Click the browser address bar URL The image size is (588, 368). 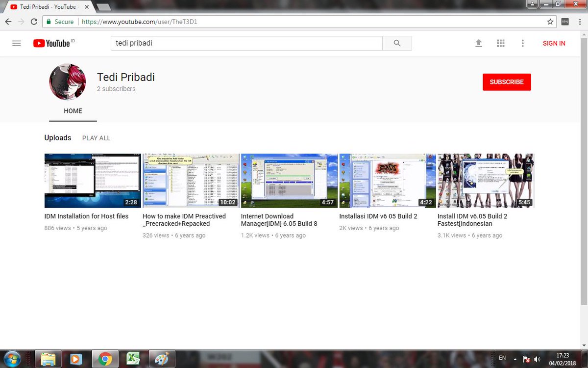pos(140,22)
